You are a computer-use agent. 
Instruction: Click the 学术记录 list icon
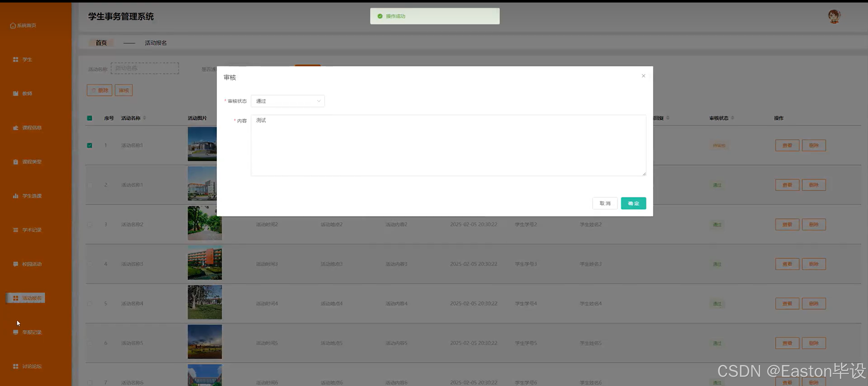point(16,230)
